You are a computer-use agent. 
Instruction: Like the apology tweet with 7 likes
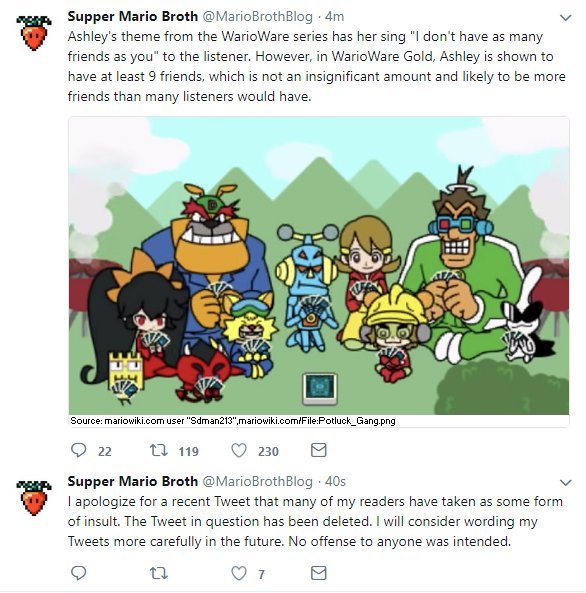pyautogui.click(x=239, y=573)
